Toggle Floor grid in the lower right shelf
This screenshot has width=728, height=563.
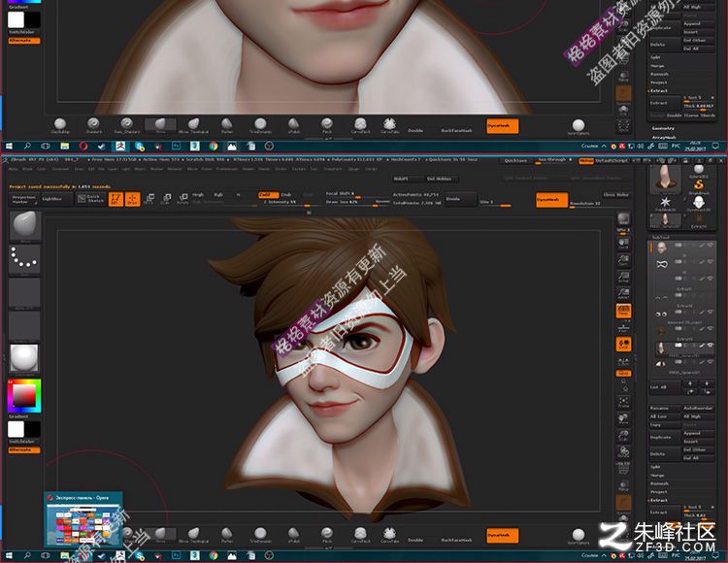point(623,328)
